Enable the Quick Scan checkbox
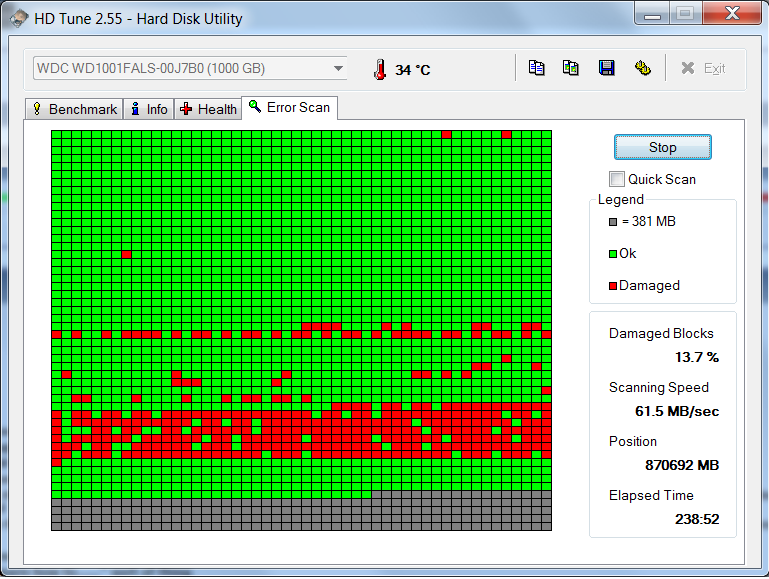Screen dimensions: 769x579 616,179
